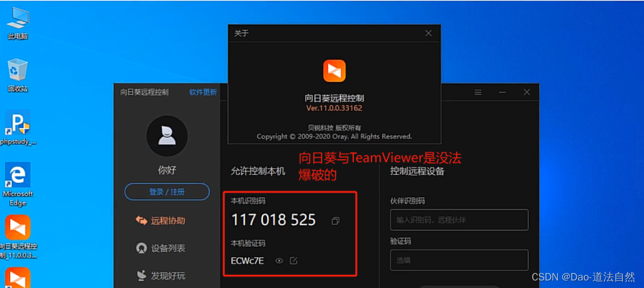Click the Sunflower logo in the 关于 dialog

tap(334, 71)
